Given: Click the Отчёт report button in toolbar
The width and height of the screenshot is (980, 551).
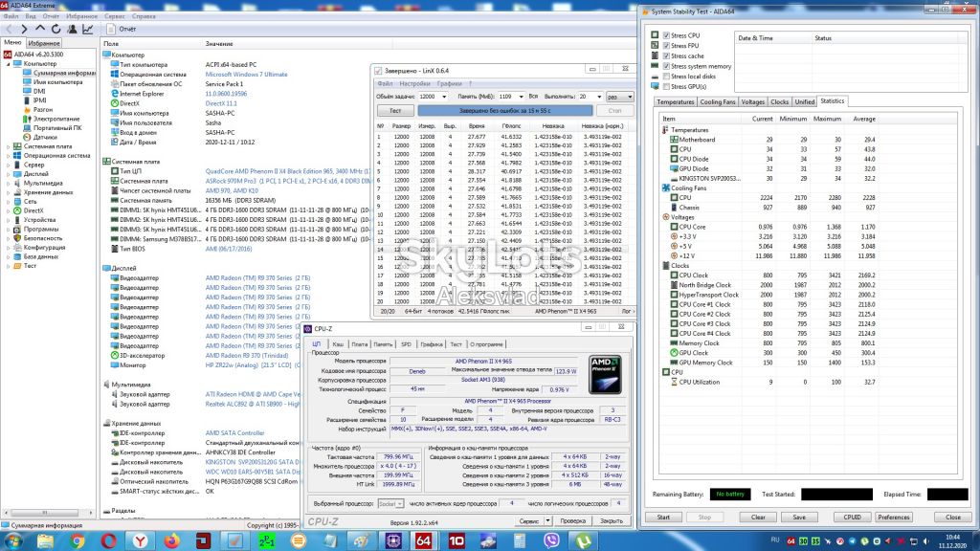Looking at the screenshot, I should 122,29.
